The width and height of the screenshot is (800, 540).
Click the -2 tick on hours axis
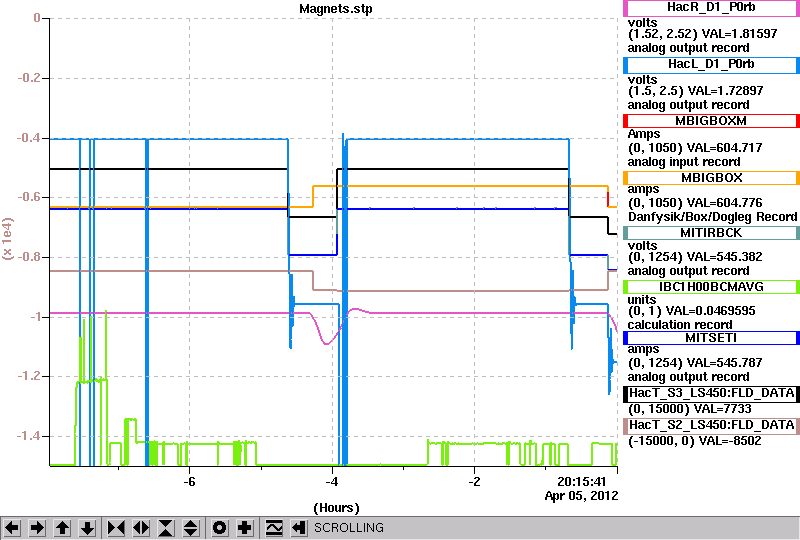(x=474, y=482)
